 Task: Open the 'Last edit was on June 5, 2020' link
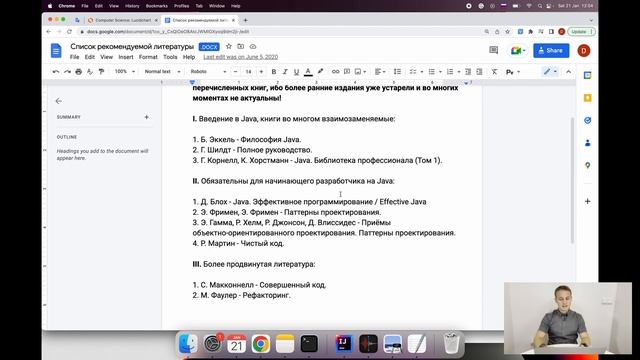coord(240,57)
